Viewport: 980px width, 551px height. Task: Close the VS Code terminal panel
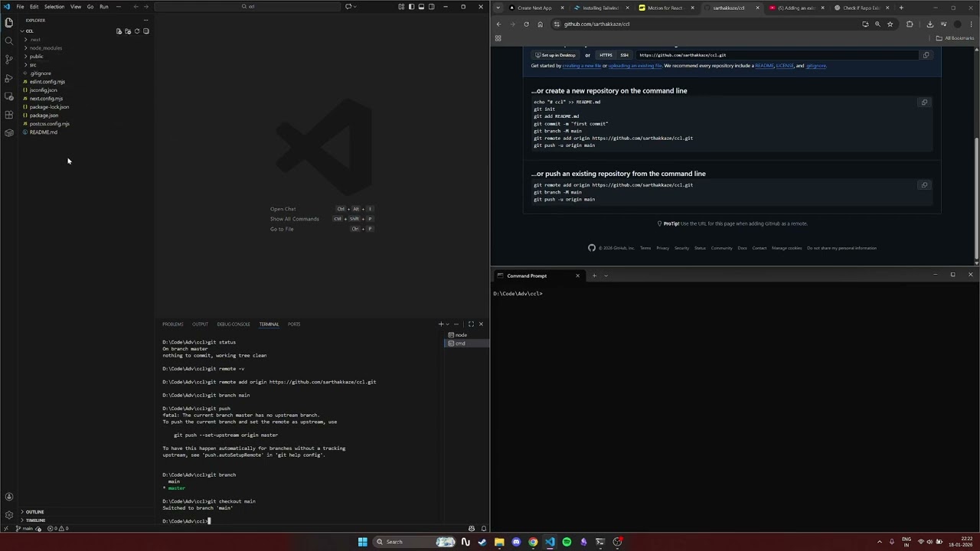(481, 324)
